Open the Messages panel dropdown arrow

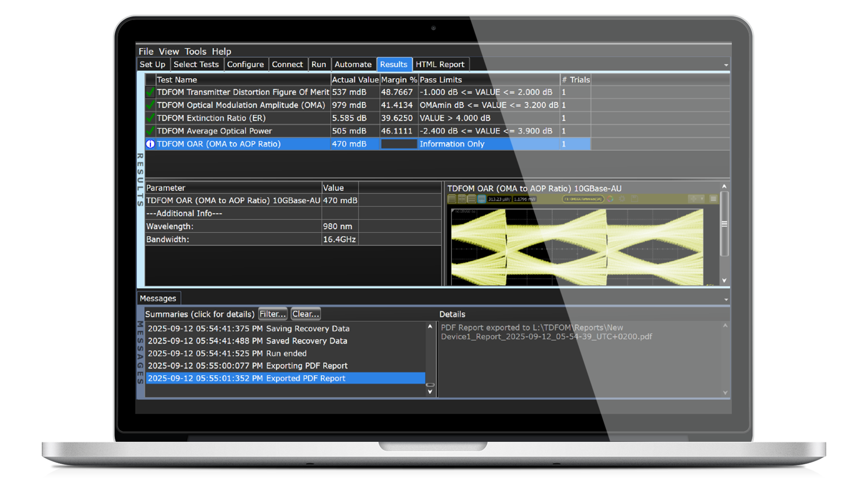point(726,299)
